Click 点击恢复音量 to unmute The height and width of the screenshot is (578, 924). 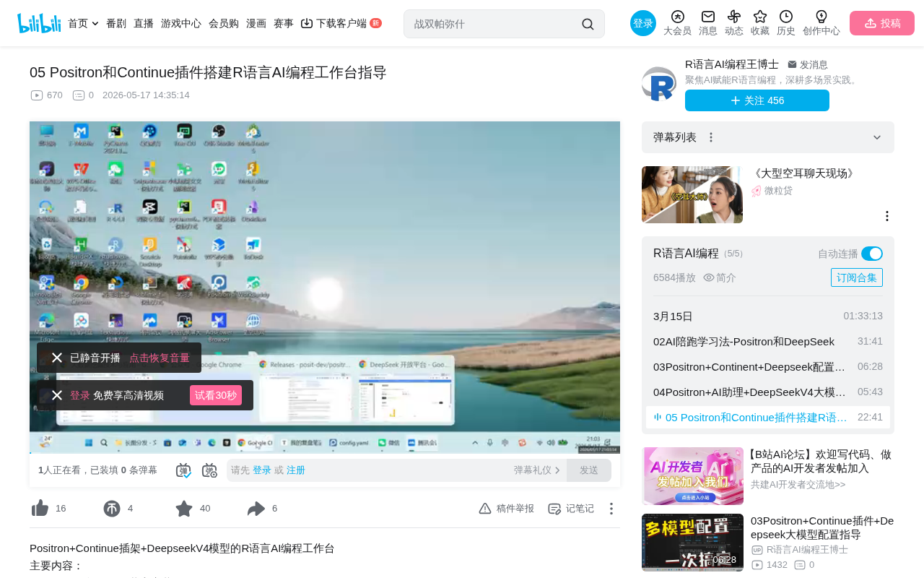pos(160,358)
